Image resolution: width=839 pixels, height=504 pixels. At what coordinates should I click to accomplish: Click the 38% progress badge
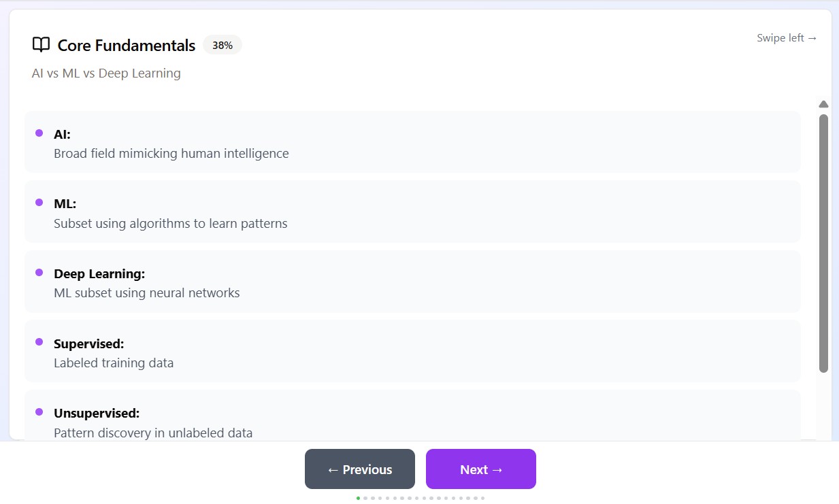(223, 46)
